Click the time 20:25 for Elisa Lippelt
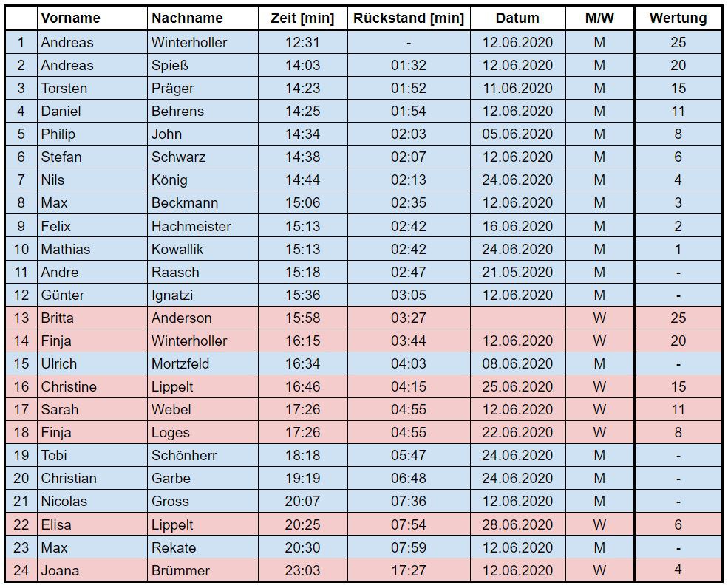The image size is (728, 588). (303, 524)
